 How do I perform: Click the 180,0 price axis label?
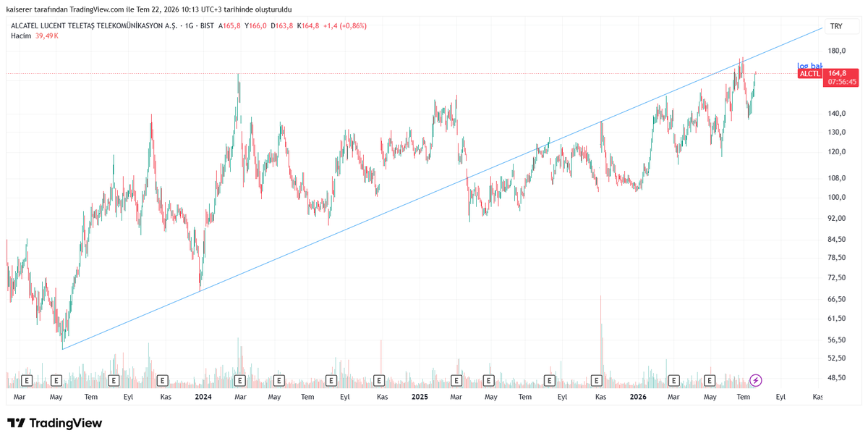pyautogui.click(x=838, y=51)
